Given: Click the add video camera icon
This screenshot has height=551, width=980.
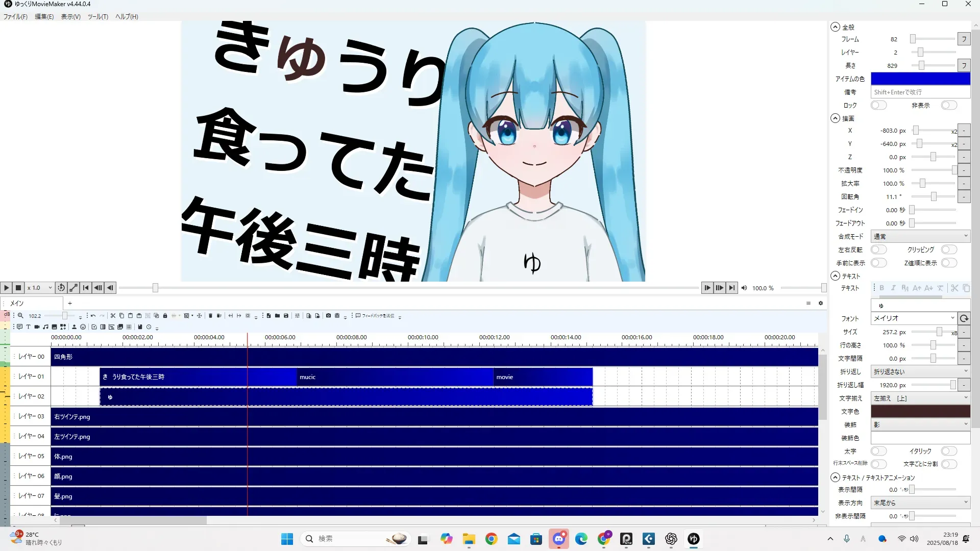Looking at the screenshot, I should [37, 327].
